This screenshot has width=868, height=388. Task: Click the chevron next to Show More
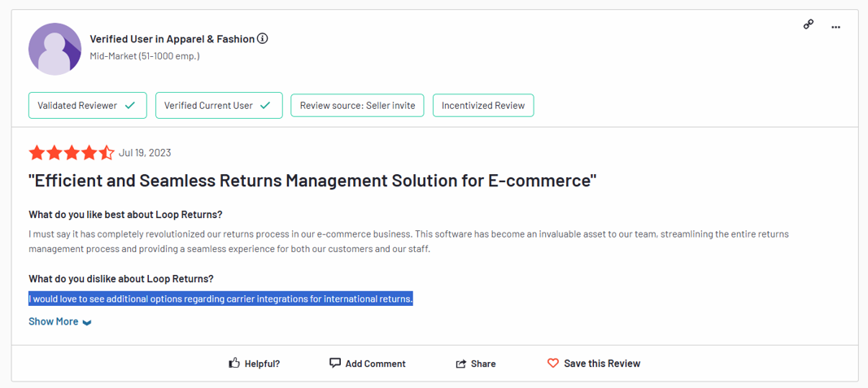86,323
